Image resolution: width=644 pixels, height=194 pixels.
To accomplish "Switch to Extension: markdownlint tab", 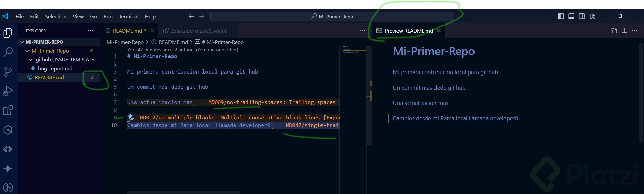I will click(198, 31).
